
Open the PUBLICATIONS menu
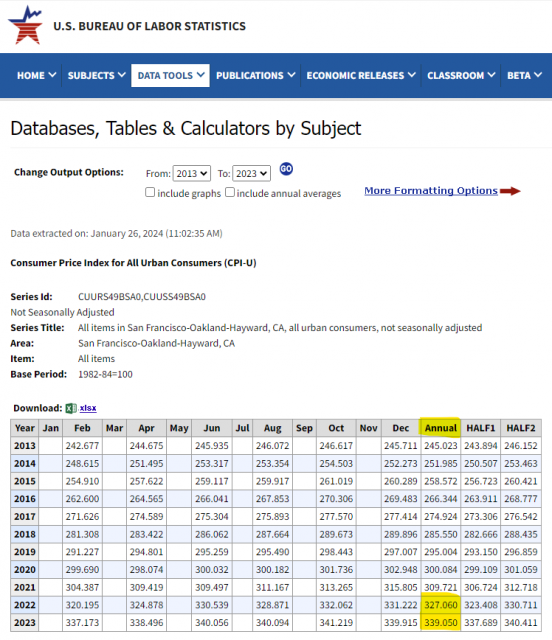pyautogui.click(x=255, y=76)
